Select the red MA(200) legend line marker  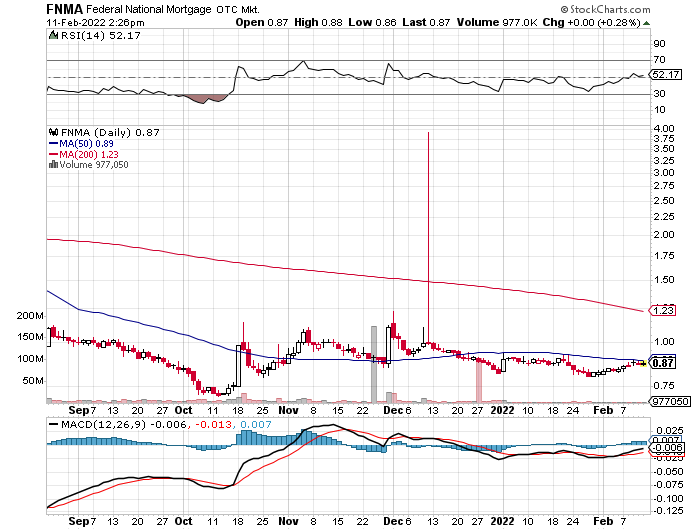[53, 154]
